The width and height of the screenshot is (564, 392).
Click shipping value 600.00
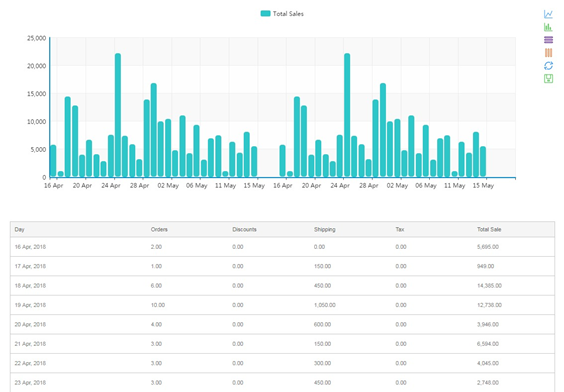point(322,325)
